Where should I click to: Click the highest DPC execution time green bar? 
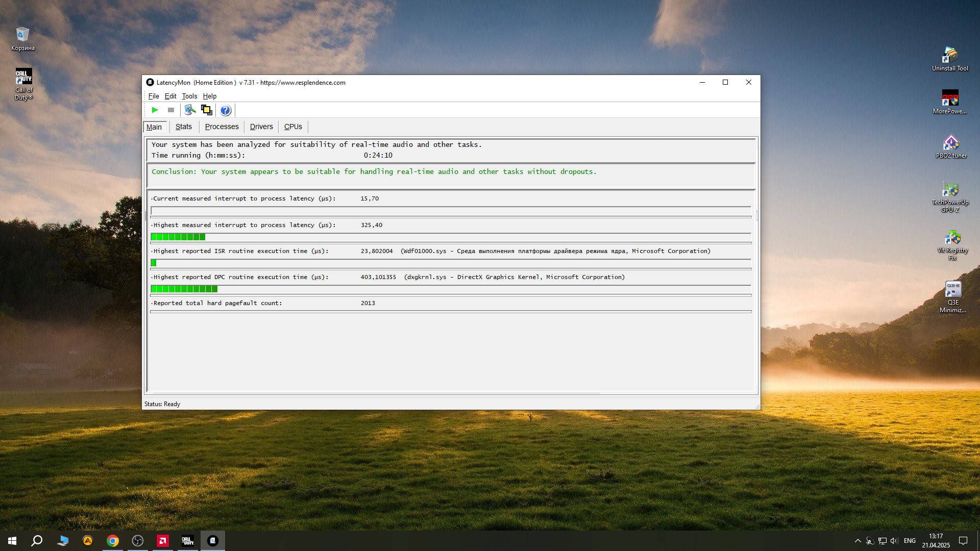(184, 289)
